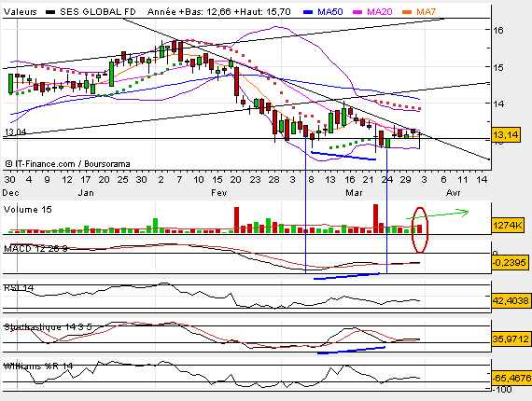Click the blue MA50 legend swatch
The width and height of the screenshot is (532, 401).
(x=308, y=12)
